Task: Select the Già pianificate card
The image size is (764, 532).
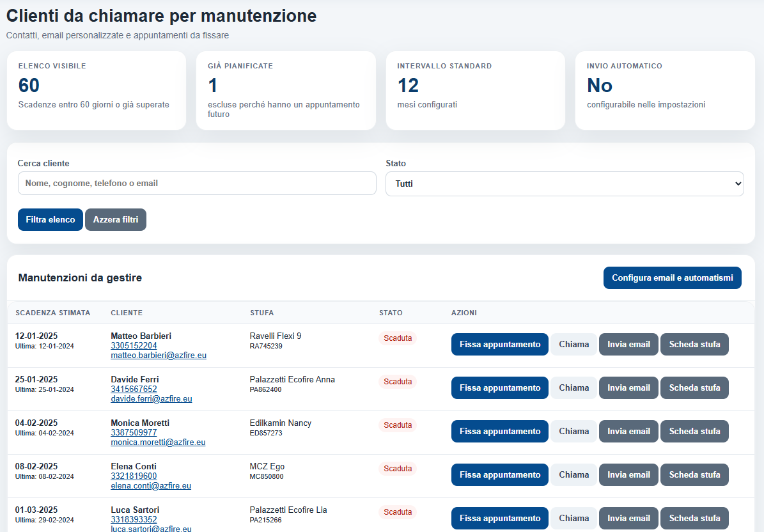Action: (x=286, y=91)
